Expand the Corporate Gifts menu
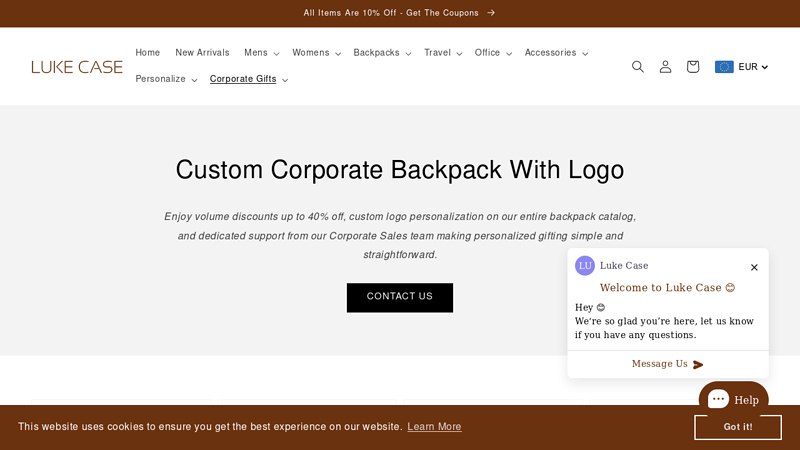800x450 pixels. 249,79
